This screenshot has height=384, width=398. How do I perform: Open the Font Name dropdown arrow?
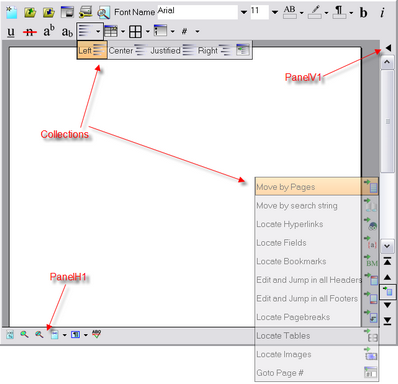point(244,12)
